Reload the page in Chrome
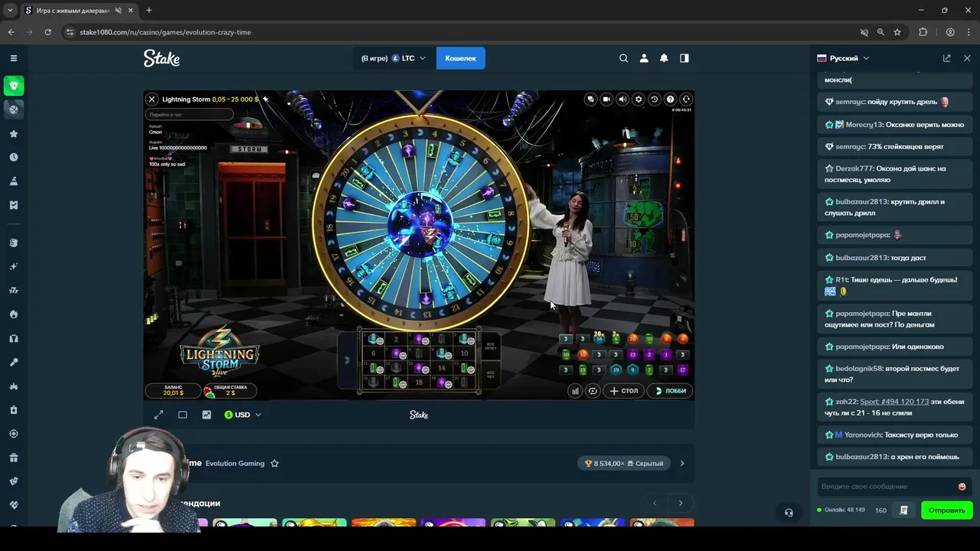Screen dimensions: 980x551 tap(47, 32)
